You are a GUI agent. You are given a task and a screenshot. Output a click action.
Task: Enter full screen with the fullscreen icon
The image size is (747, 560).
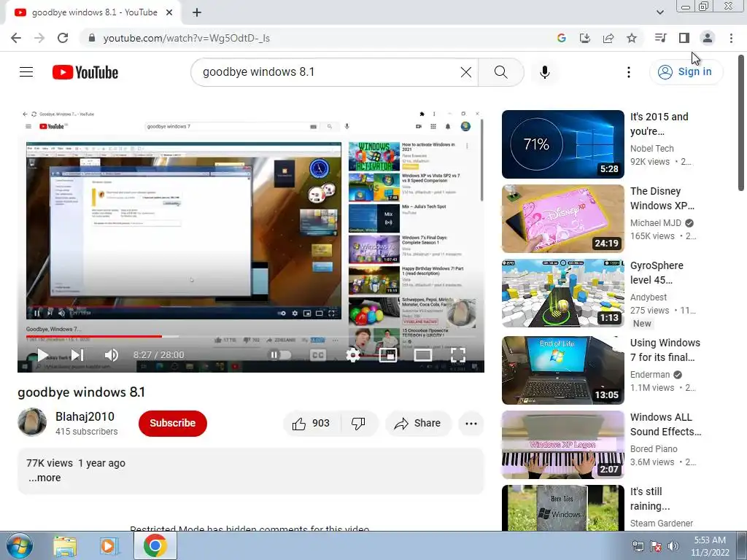[458, 355]
